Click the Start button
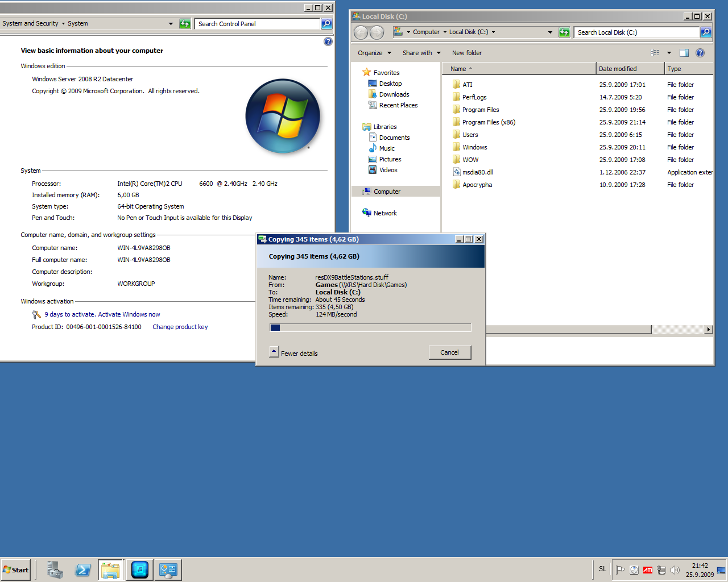The width and height of the screenshot is (728, 582). 16,569
